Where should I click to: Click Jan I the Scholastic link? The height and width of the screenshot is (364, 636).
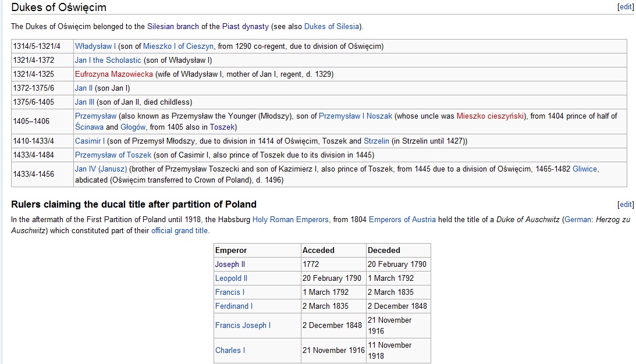(108, 60)
